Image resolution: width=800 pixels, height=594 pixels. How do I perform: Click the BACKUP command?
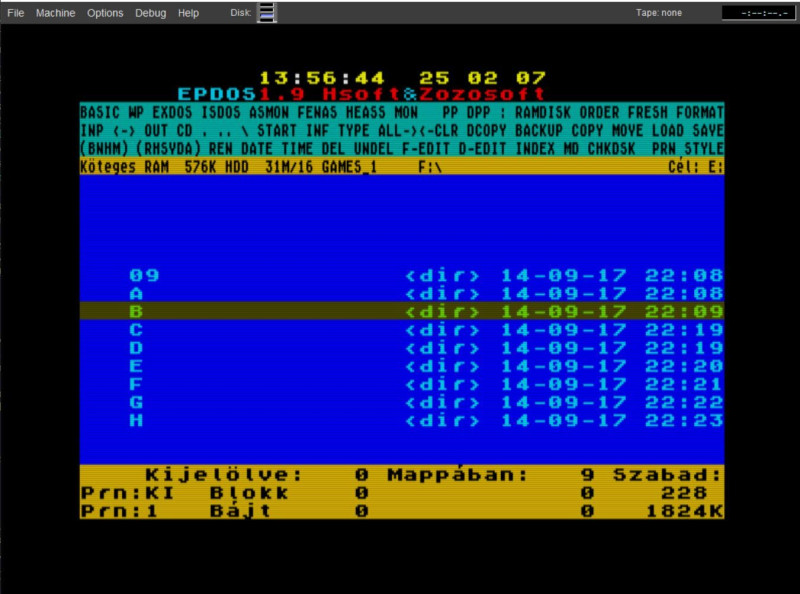tap(539, 131)
